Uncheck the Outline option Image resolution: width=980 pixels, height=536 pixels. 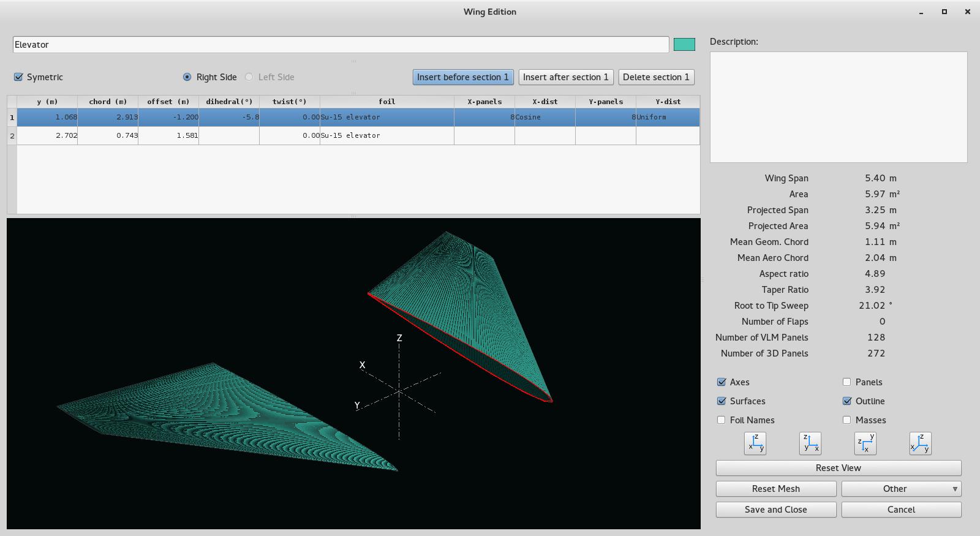[x=847, y=401]
